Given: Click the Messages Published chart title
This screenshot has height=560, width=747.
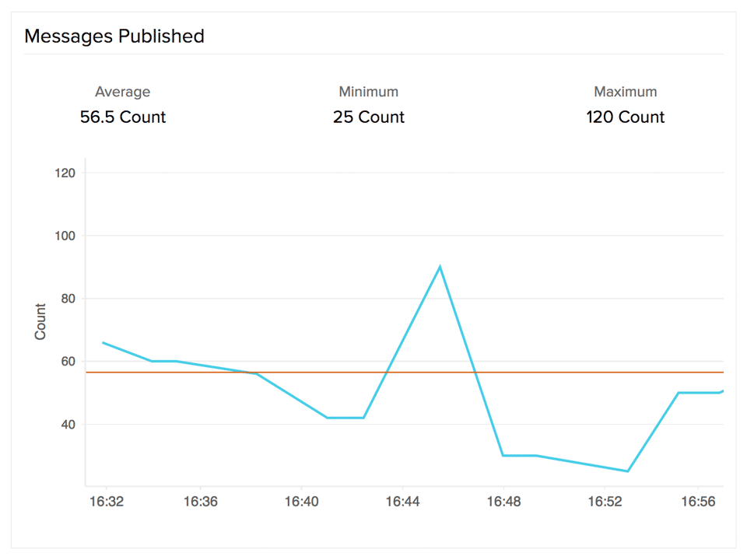Looking at the screenshot, I should (x=114, y=36).
